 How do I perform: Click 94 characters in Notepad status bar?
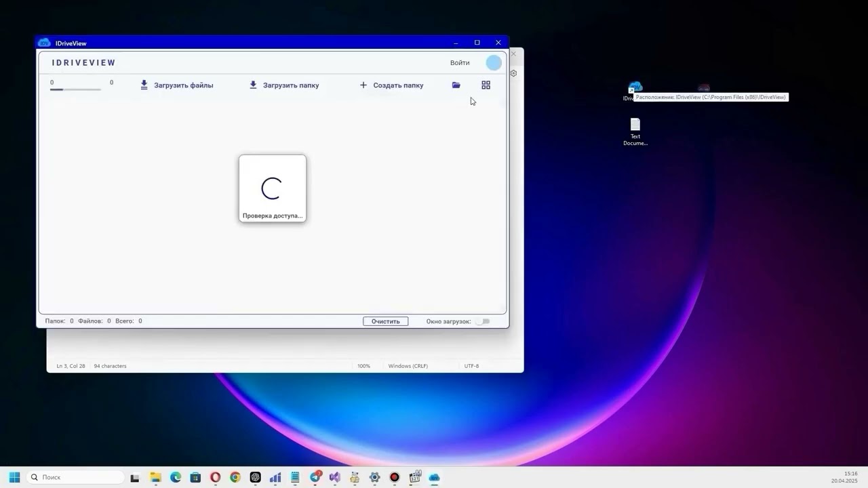point(110,366)
